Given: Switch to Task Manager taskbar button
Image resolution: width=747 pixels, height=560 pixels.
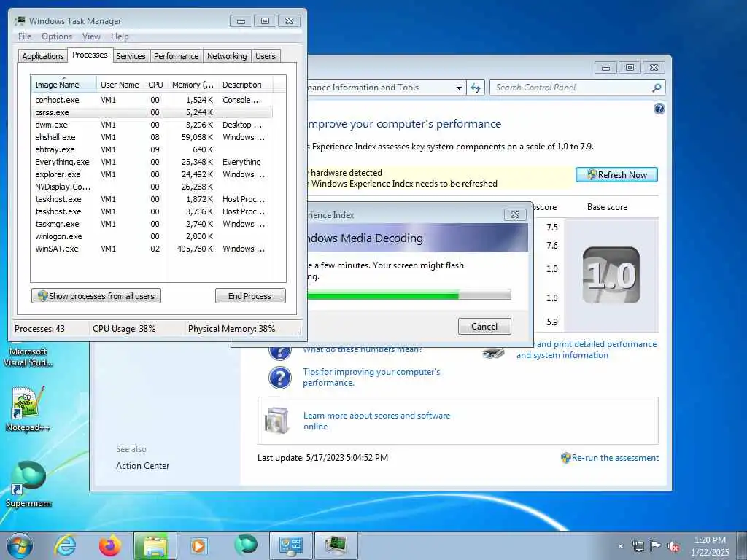Looking at the screenshot, I should [336, 545].
